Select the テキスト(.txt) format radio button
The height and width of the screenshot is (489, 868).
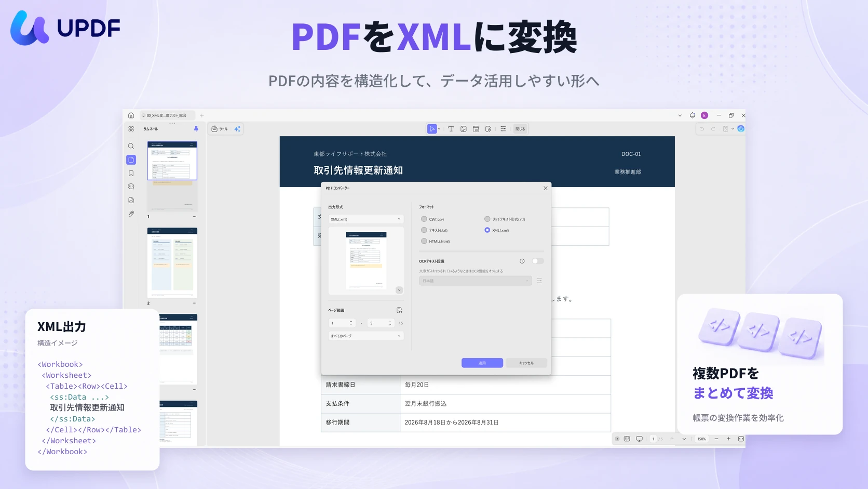point(424,230)
